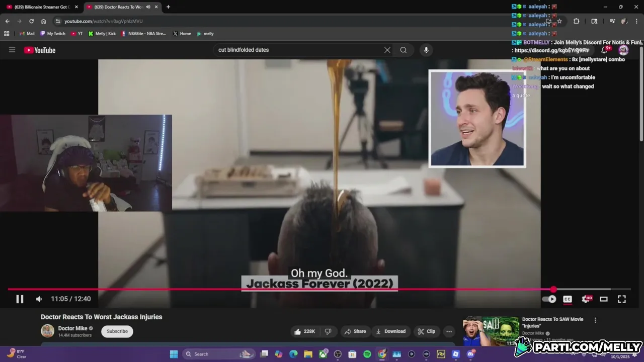Open X Home bookmark
Viewport: 644px width, 362px height.
tap(182, 34)
